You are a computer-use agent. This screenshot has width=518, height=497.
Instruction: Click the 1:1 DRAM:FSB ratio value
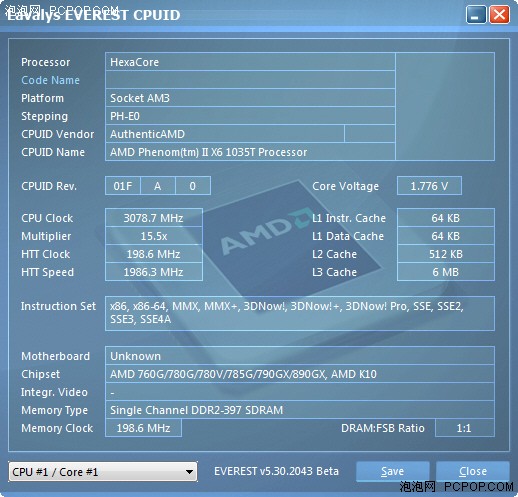(465, 428)
